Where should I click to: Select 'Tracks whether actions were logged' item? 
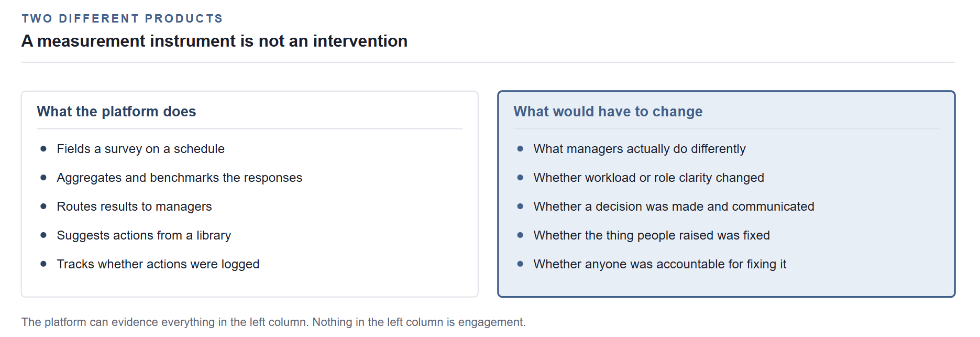coord(158,264)
